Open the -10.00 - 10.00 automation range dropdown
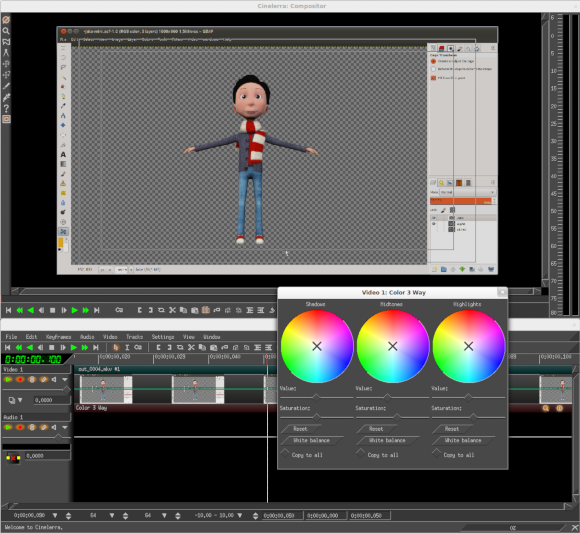The image size is (580, 533). coord(240,515)
